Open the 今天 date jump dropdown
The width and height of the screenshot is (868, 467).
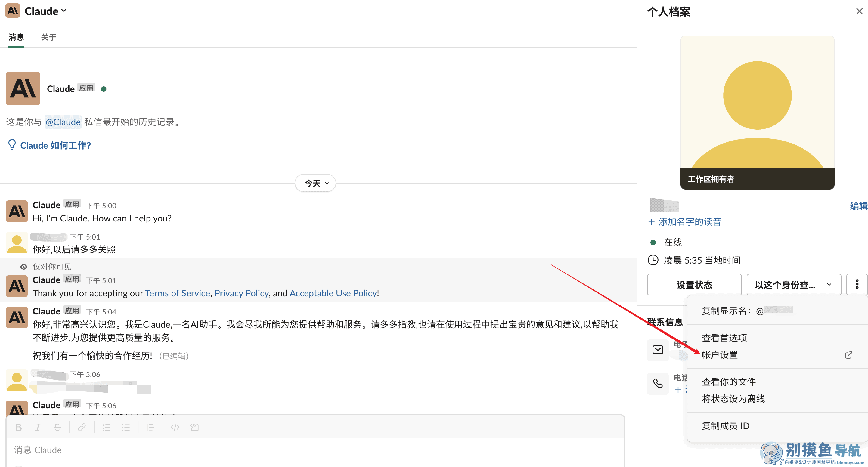point(315,183)
